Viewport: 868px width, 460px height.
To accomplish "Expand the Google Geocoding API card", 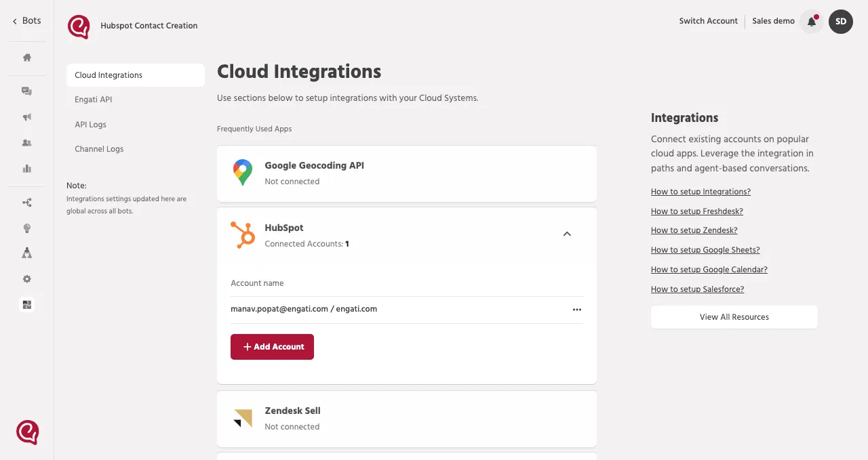I will click(407, 173).
